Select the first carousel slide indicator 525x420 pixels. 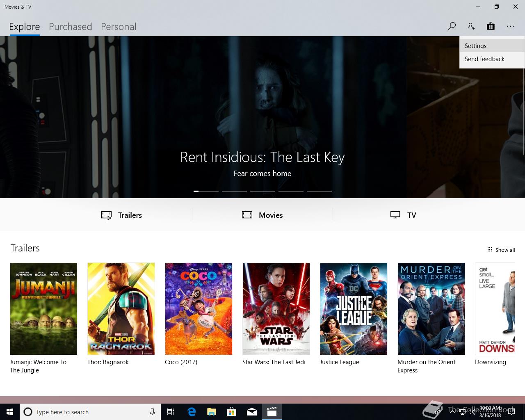[206, 191]
